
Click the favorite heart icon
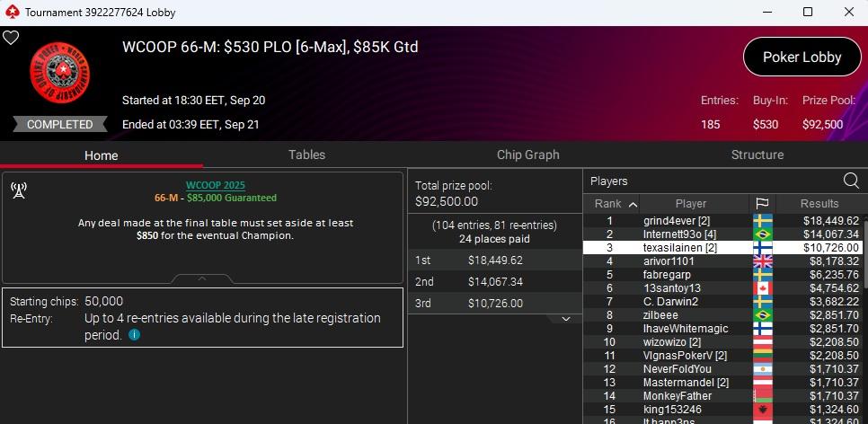click(11, 38)
